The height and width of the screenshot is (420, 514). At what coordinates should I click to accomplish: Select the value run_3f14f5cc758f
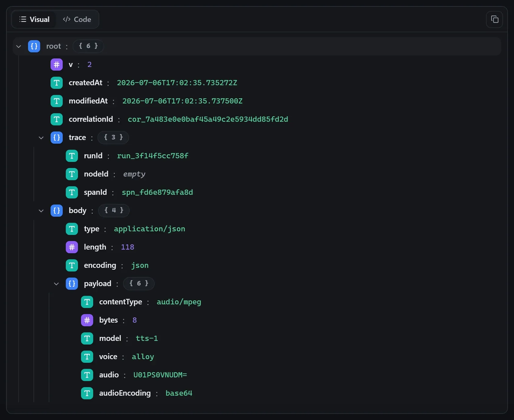click(153, 156)
